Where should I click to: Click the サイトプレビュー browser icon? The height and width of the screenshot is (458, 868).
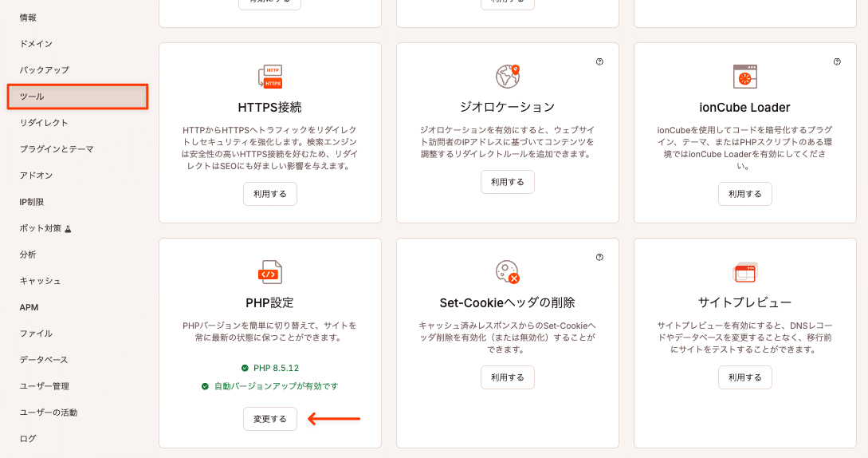pos(745,272)
